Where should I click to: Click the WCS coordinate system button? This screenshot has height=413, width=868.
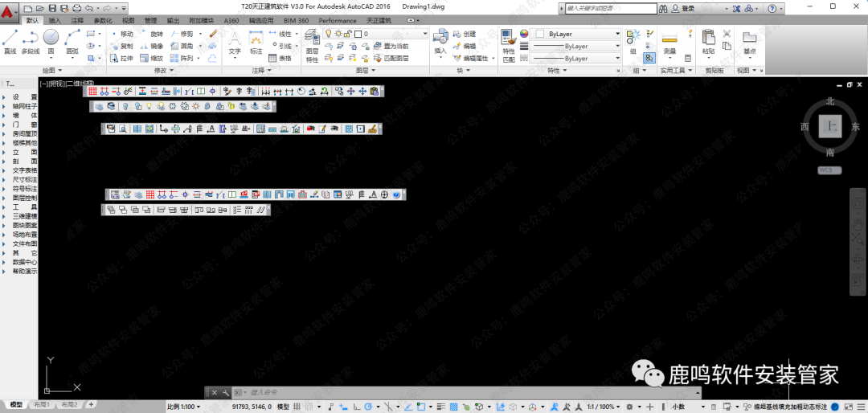pos(829,170)
